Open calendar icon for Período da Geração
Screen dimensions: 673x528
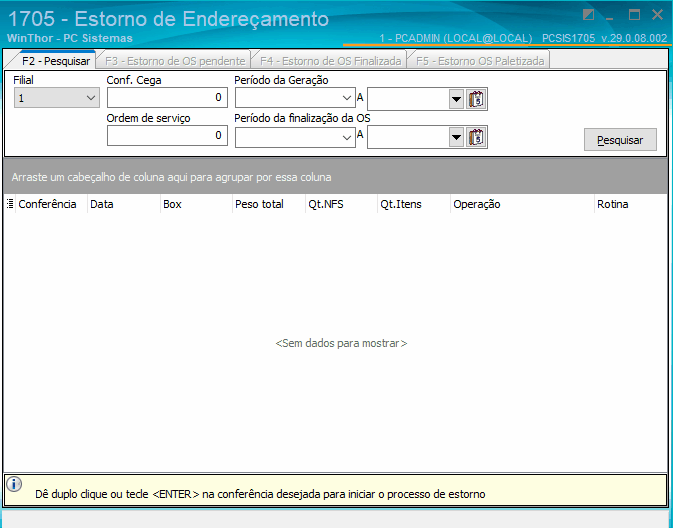476,99
